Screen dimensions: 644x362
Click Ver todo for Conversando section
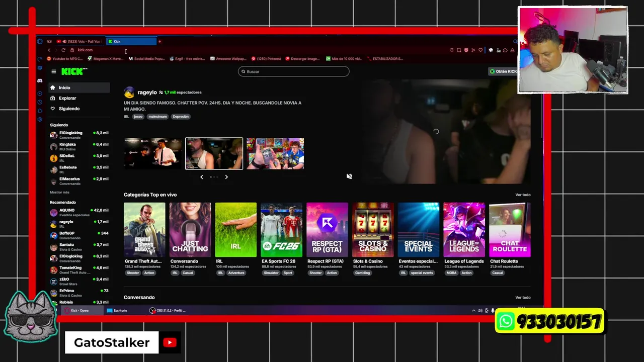point(523,298)
